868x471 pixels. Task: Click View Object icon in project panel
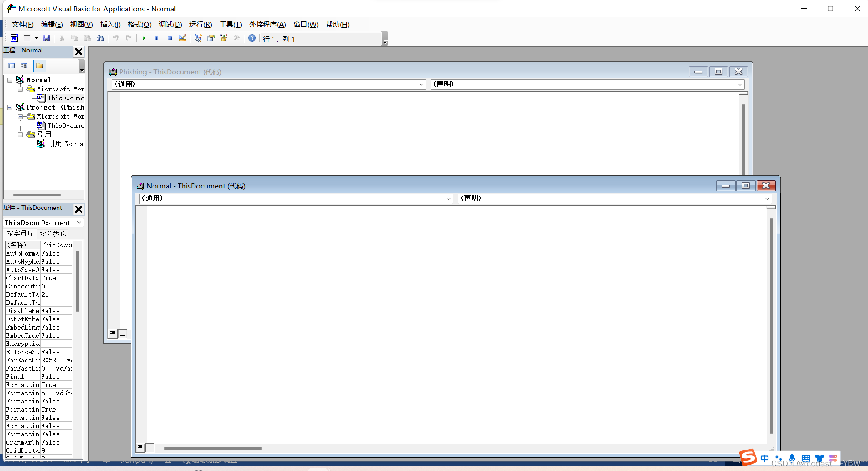click(24, 66)
